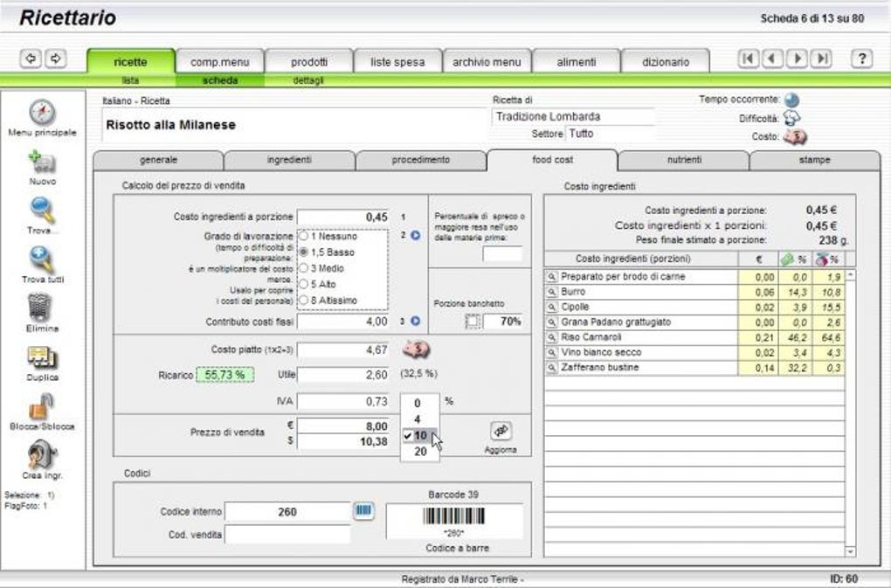891x588 pixels.
Task: Click the Trova tutti icon
Action: (x=42, y=259)
